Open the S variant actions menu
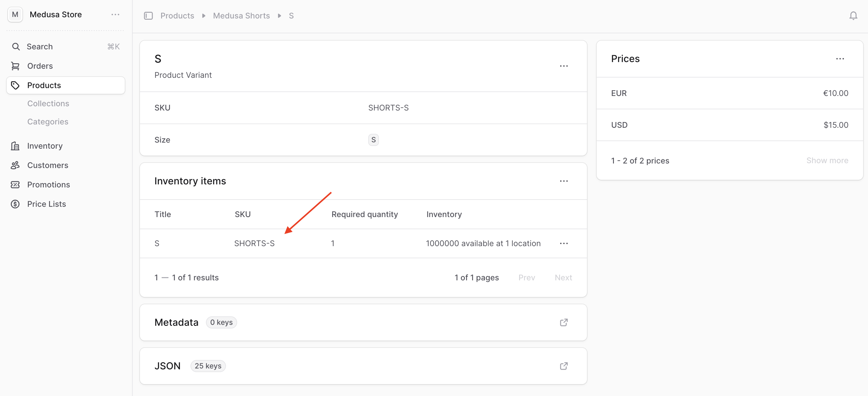This screenshot has width=868, height=396. pos(563,66)
